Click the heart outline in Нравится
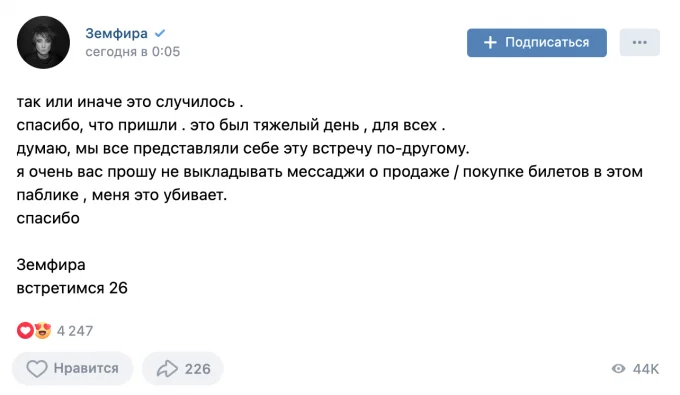 coord(37,369)
